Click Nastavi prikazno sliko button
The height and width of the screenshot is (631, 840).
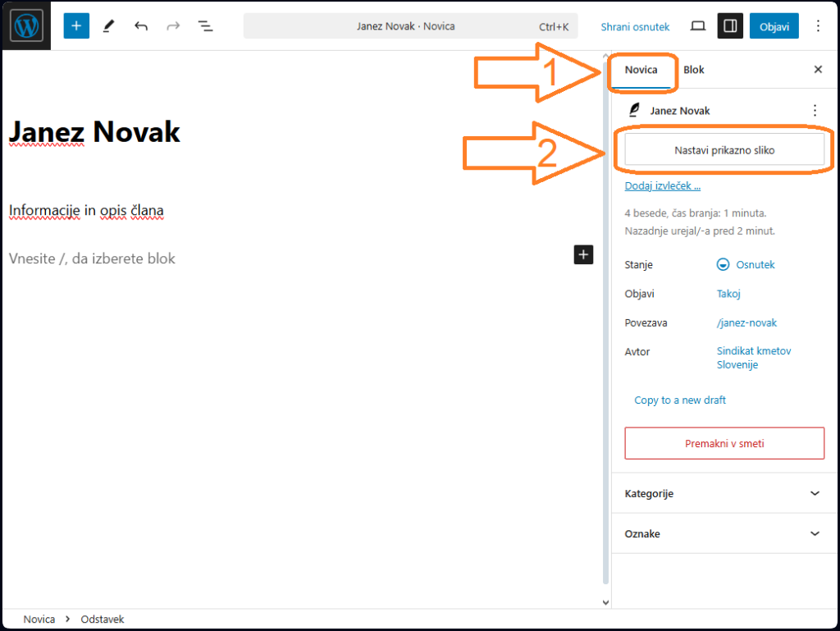click(724, 150)
